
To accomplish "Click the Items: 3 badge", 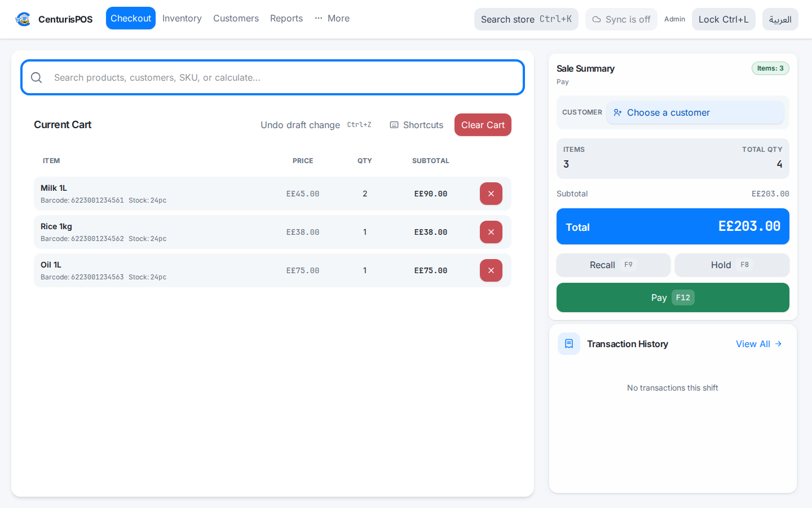I will pos(770,68).
